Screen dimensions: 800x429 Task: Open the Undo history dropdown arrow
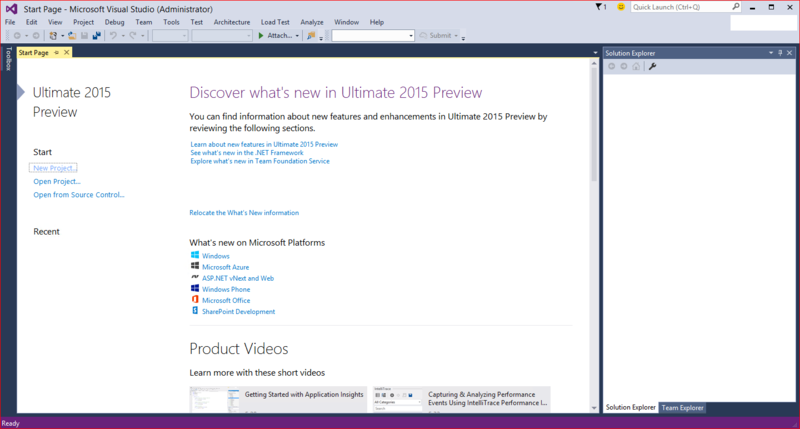[x=123, y=36]
